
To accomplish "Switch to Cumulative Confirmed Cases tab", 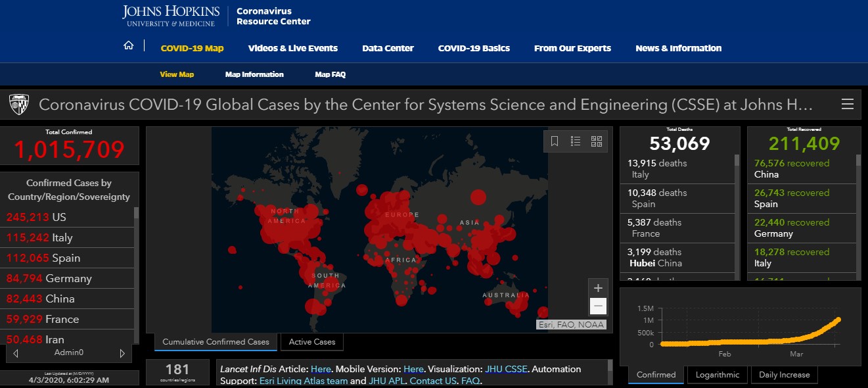I will [x=216, y=342].
